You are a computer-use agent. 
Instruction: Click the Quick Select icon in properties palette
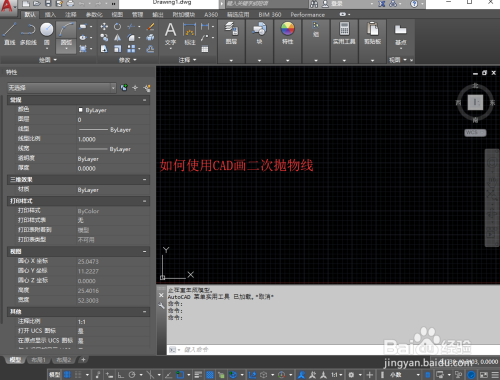(x=147, y=88)
